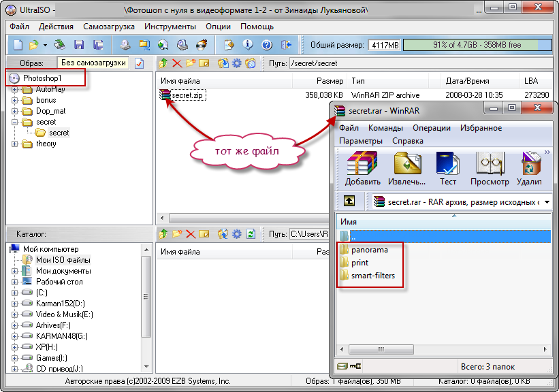This screenshot has width=559, height=392.
Task: Expand the Games(I:) drive node
Action: [14, 358]
